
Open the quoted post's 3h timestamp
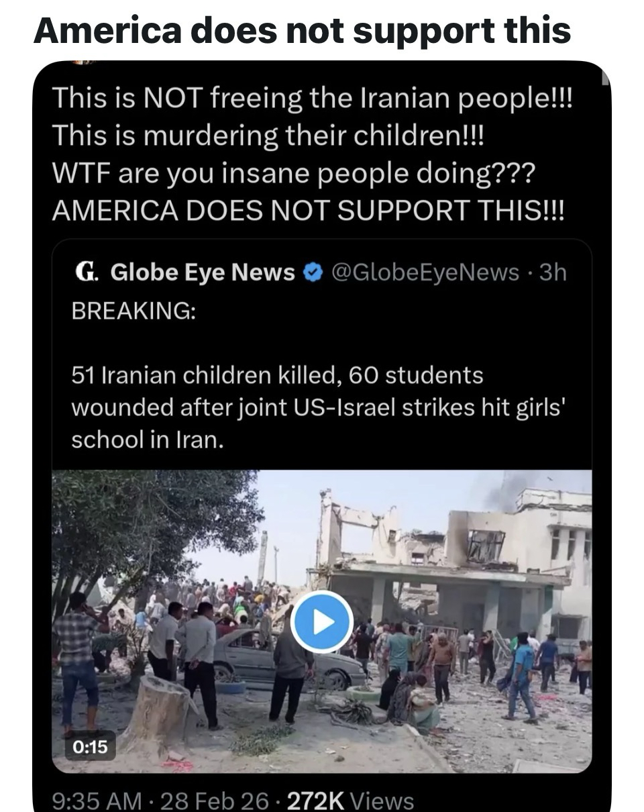(x=553, y=272)
